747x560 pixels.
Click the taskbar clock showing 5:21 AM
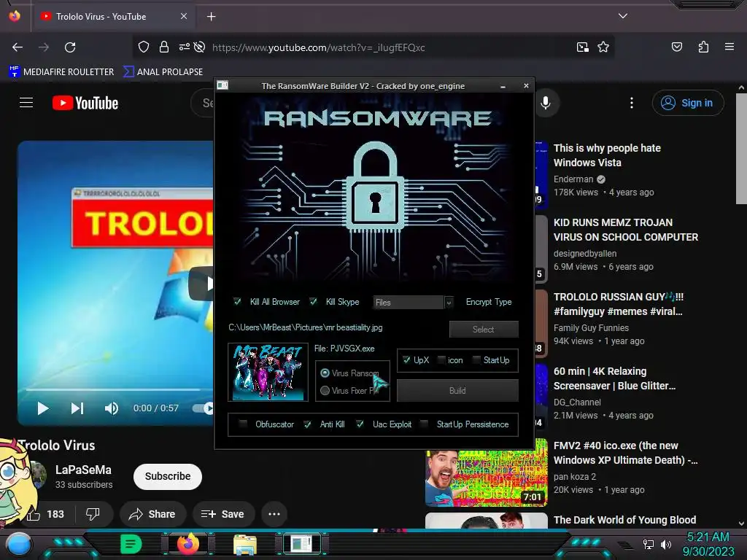(x=708, y=544)
